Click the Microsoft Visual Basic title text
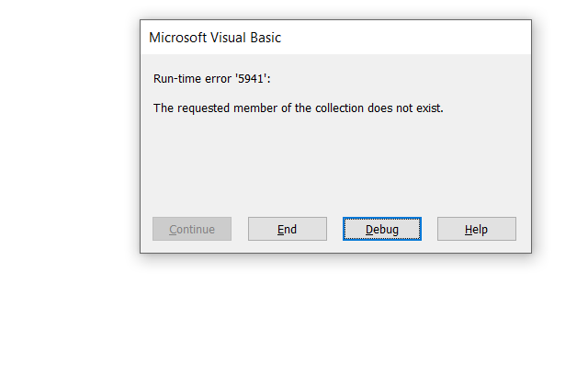The width and height of the screenshot is (588, 374). pyautogui.click(x=215, y=38)
